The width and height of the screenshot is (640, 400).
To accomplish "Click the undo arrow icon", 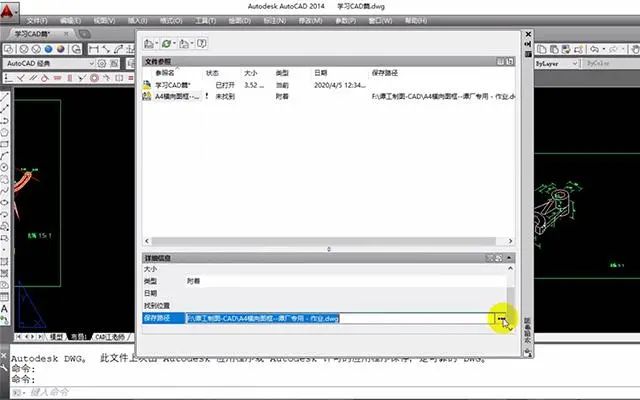I will coord(594,49).
